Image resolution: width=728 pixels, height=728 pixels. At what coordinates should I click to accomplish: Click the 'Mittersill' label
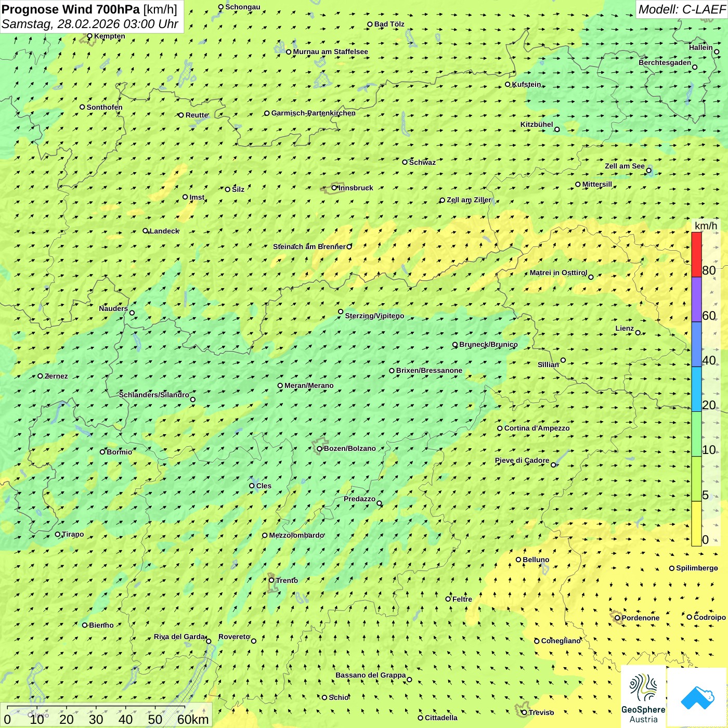(597, 184)
